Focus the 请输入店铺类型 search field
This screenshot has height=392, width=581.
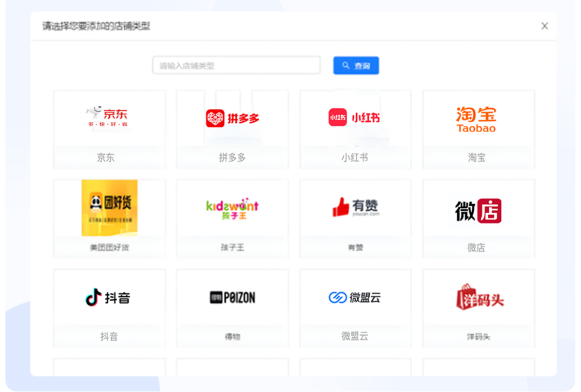tap(236, 66)
